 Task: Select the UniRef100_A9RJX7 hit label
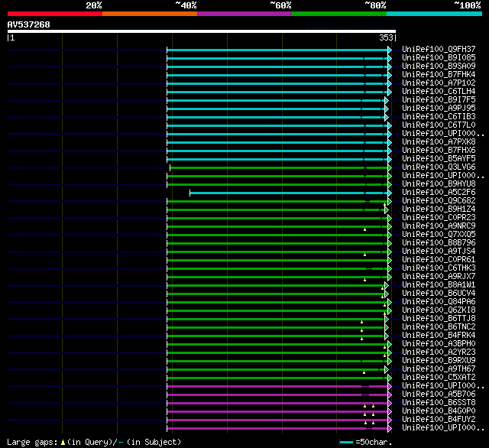(x=439, y=277)
